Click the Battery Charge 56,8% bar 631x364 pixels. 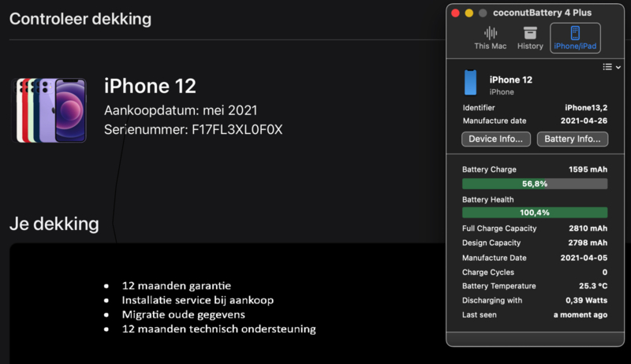(x=535, y=184)
